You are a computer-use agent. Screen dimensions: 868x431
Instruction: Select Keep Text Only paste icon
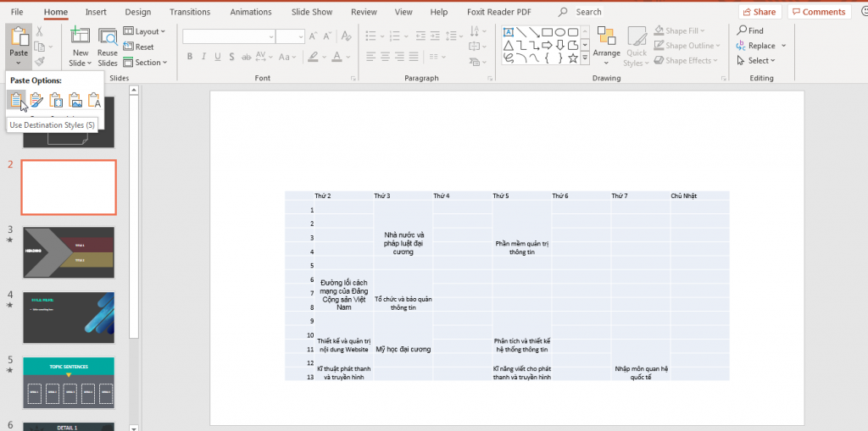pos(95,100)
